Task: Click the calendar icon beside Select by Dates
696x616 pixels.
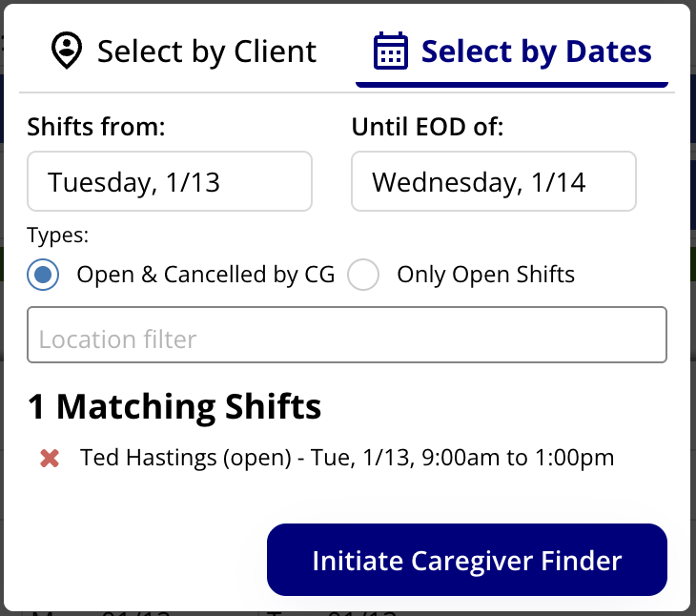Action: pyautogui.click(x=391, y=51)
